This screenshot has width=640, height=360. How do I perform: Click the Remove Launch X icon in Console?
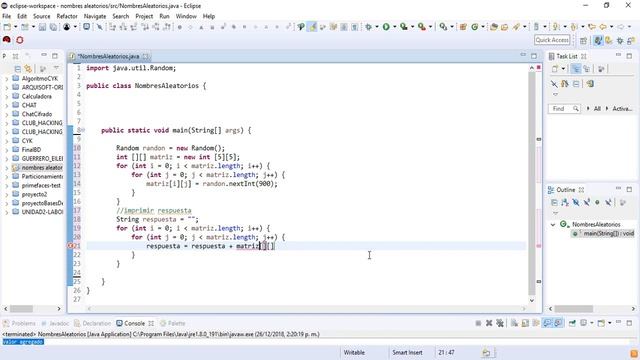[x=489, y=323]
